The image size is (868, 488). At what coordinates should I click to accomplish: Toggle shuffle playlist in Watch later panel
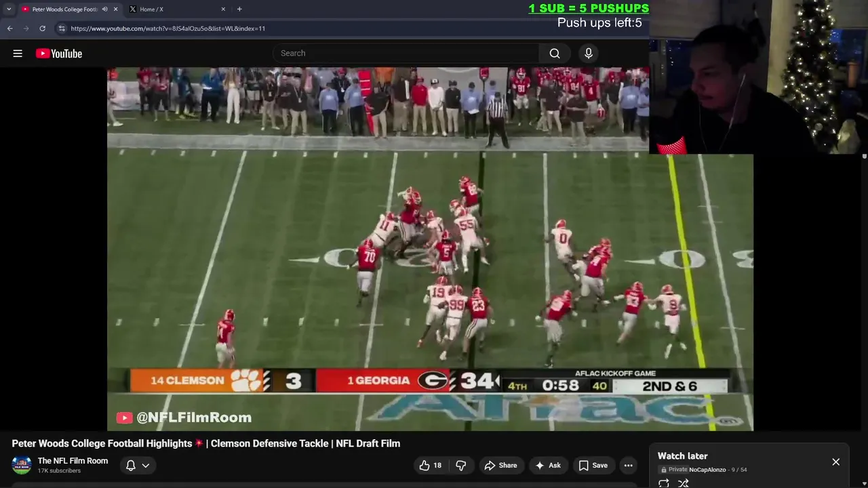tap(684, 483)
